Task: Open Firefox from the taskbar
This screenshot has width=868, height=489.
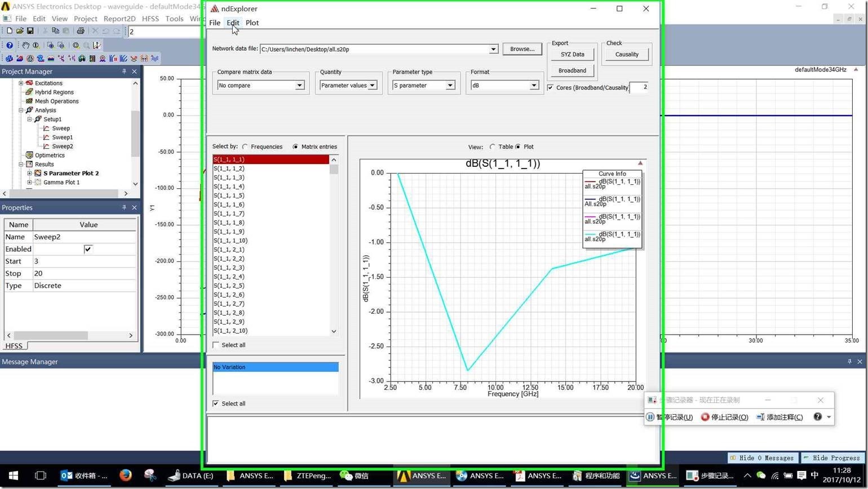Action: pyautogui.click(x=125, y=475)
